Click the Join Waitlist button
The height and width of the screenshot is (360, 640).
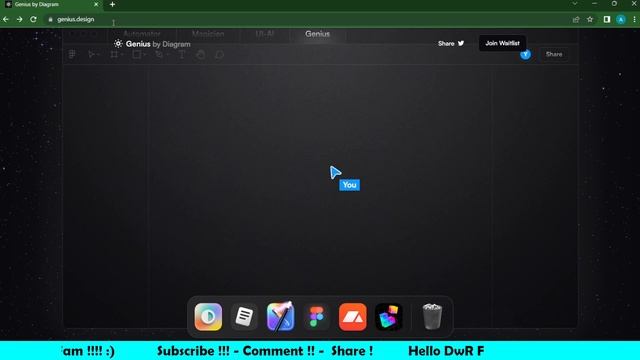pyautogui.click(x=502, y=43)
